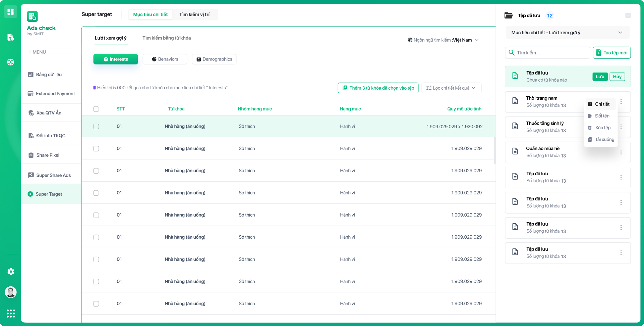Open the apps grid icon at bottom left

pyautogui.click(x=10, y=313)
